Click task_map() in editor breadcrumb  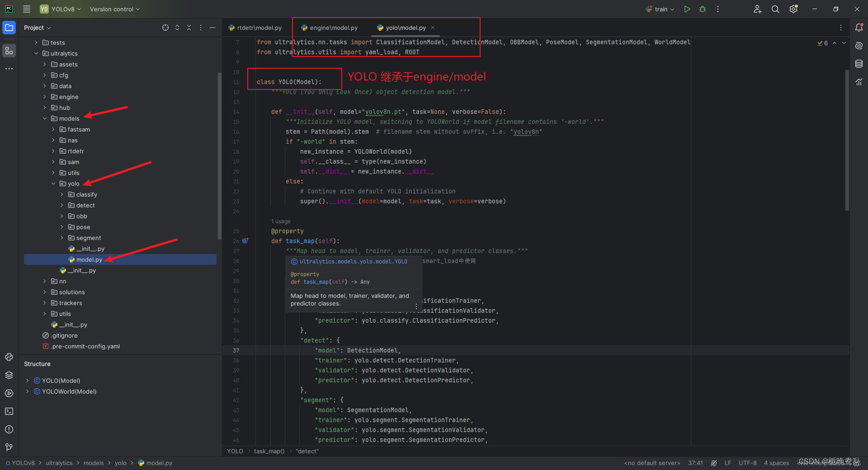[269, 451]
